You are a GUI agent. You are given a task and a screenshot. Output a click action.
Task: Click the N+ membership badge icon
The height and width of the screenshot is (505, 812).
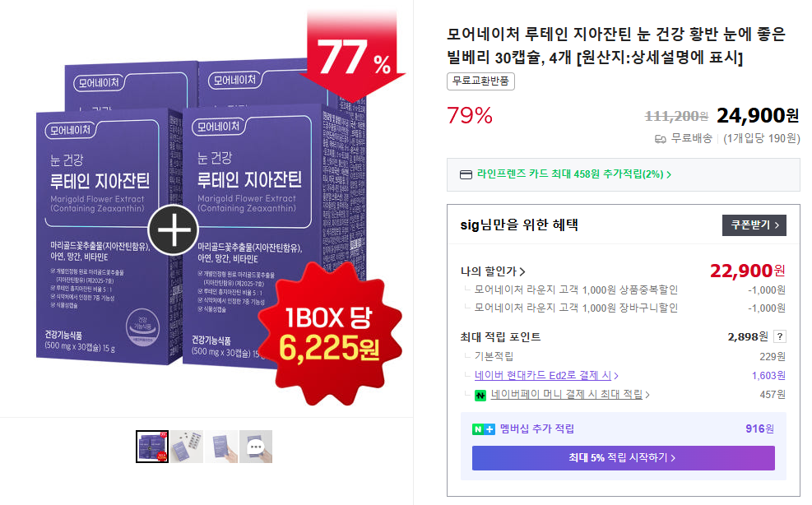pos(483,429)
